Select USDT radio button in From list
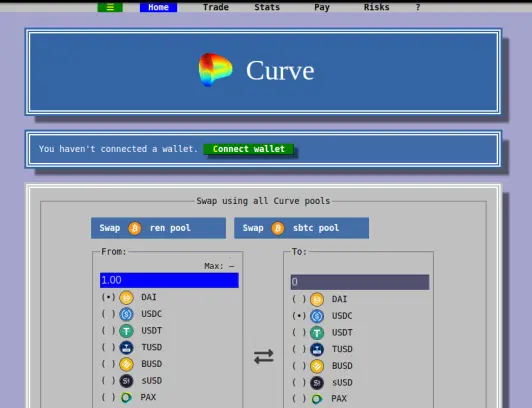The height and width of the screenshot is (408, 532). (108, 331)
